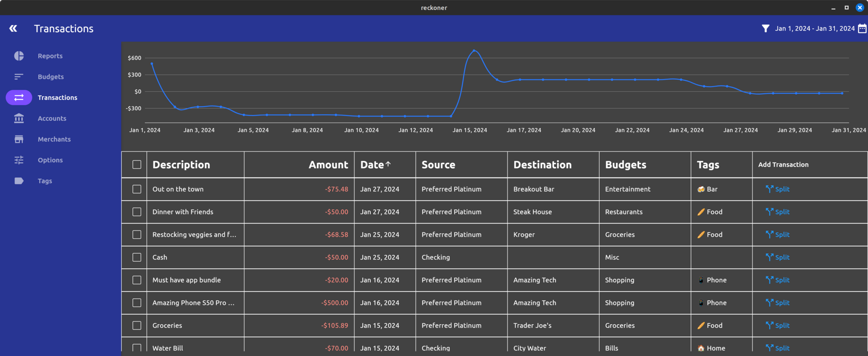The height and width of the screenshot is (356, 868).
Task: Sort by Description column header
Action: coord(181,164)
